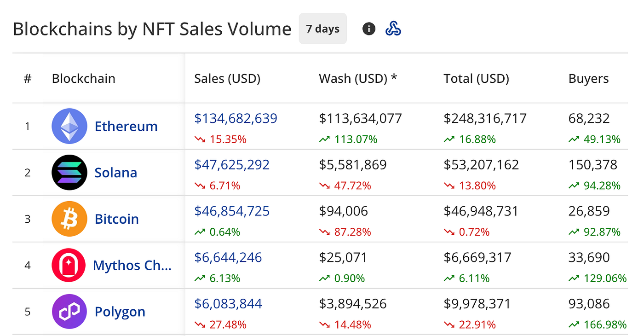Open the Polygon blockchain link

point(120,312)
